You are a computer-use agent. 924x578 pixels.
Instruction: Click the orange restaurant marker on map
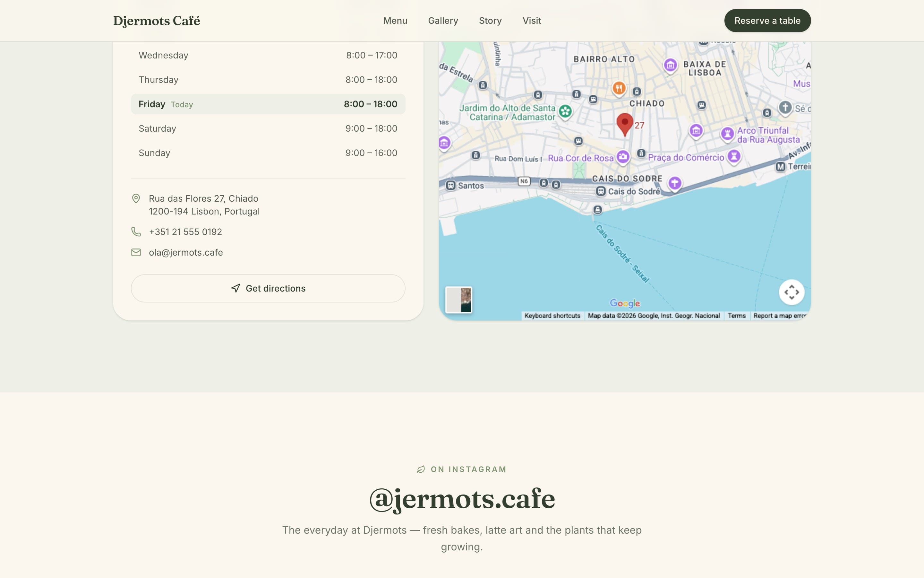(x=619, y=88)
